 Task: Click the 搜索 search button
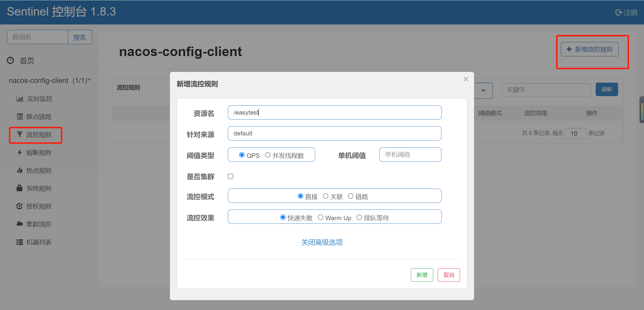click(80, 37)
